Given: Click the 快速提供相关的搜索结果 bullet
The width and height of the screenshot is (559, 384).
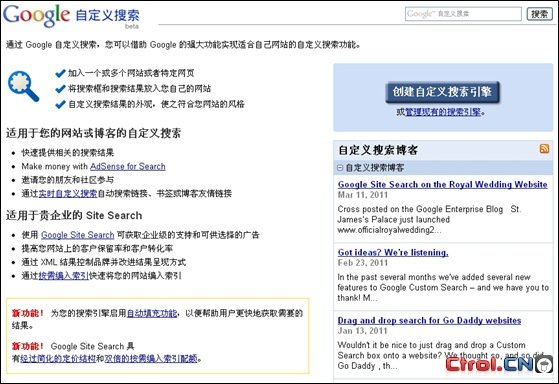Looking at the screenshot, I should pyautogui.click(x=68, y=153).
